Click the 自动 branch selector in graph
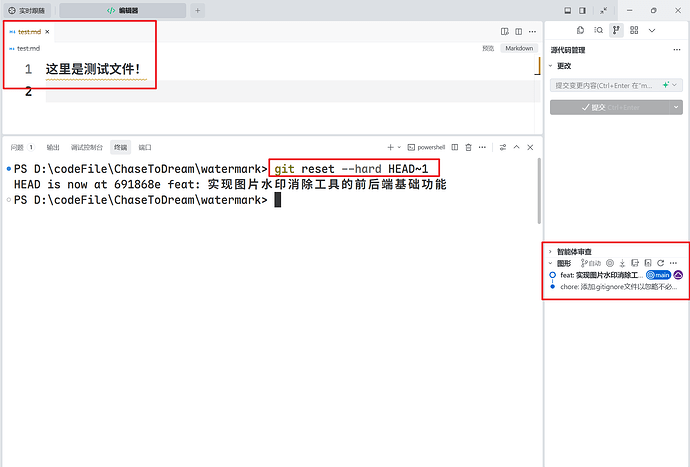This screenshot has width=690, height=467. [591, 263]
